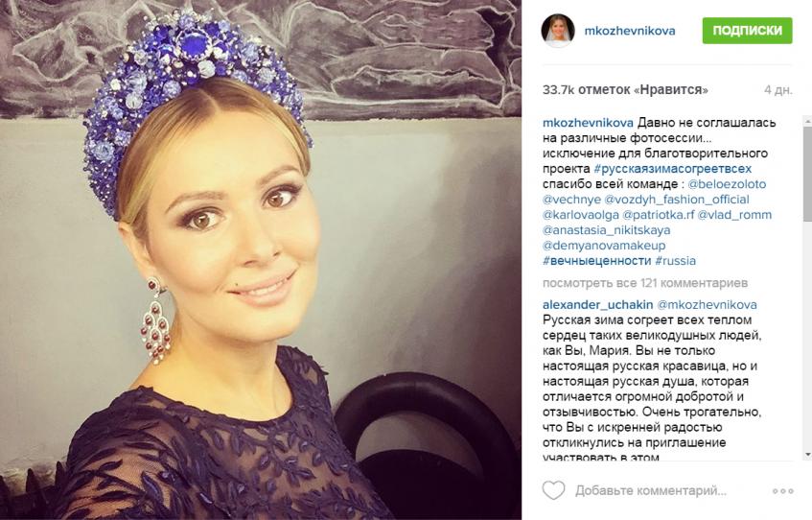Click the comments scrollbar down arrow
Image resolution: width=812 pixels, height=520 pixels.
click(x=808, y=454)
